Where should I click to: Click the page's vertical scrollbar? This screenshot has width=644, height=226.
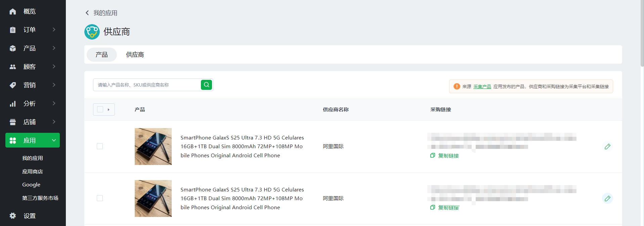pos(642,34)
